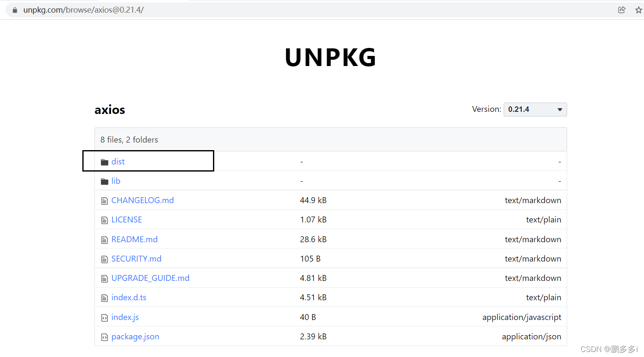Click the 40 B size of index.js
Viewport: 644px width, 357px height.
(x=308, y=317)
